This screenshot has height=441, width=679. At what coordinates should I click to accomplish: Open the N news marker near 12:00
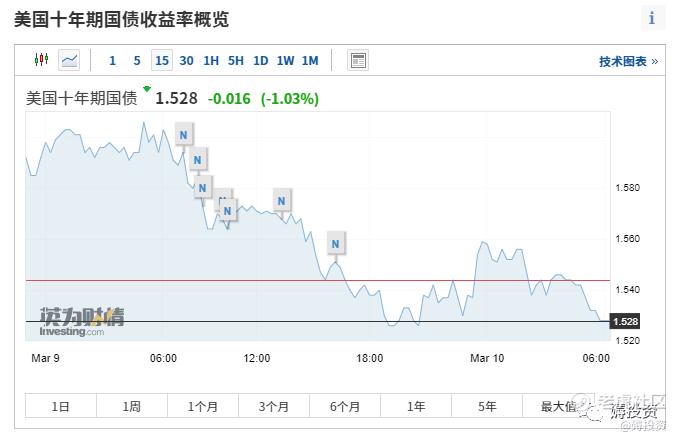pos(282,201)
